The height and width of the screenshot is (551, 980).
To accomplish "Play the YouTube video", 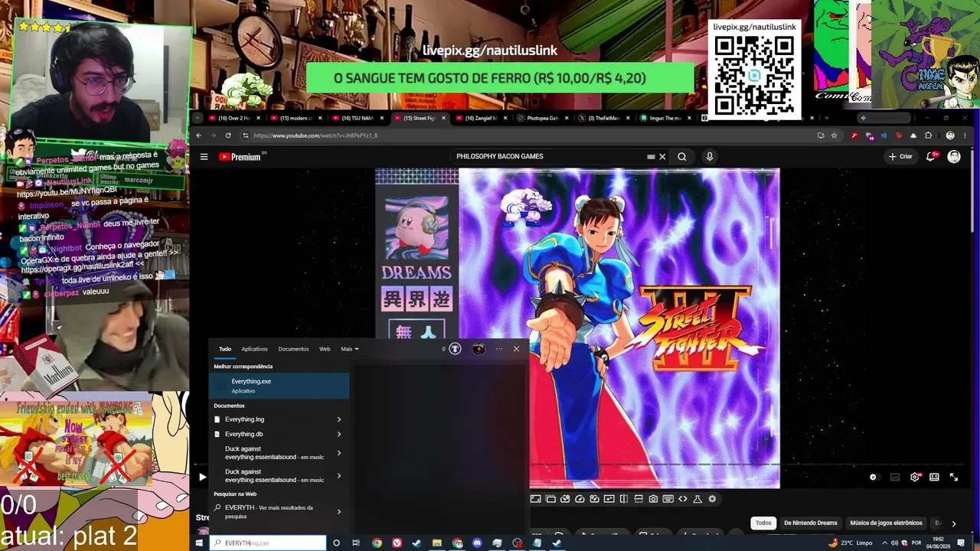I will click(x=202, y=478).
